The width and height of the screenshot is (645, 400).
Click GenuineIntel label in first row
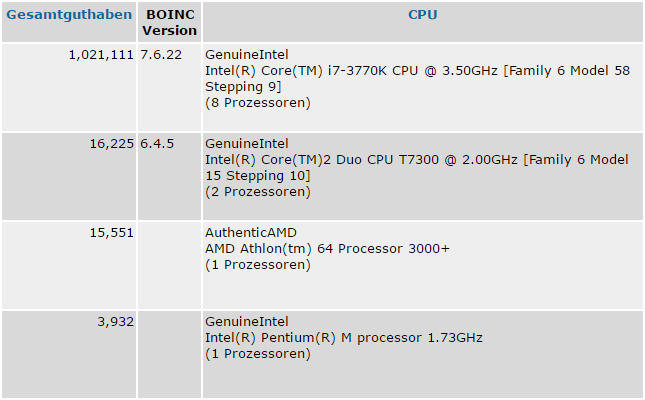click(x=246, y=55)
